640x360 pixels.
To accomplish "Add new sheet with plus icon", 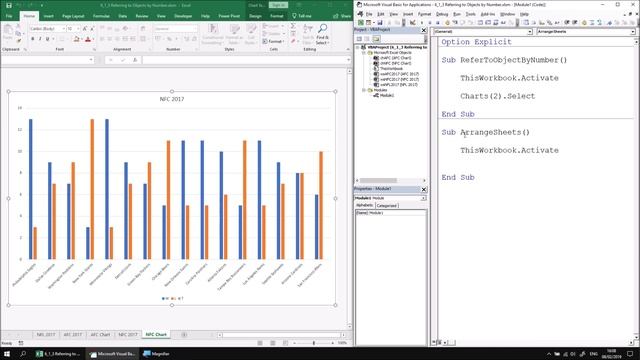I will click(x=184, y=335).
